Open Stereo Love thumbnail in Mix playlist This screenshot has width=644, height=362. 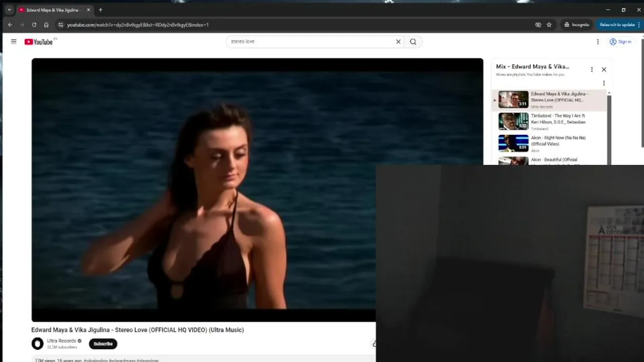click(513, 100)
